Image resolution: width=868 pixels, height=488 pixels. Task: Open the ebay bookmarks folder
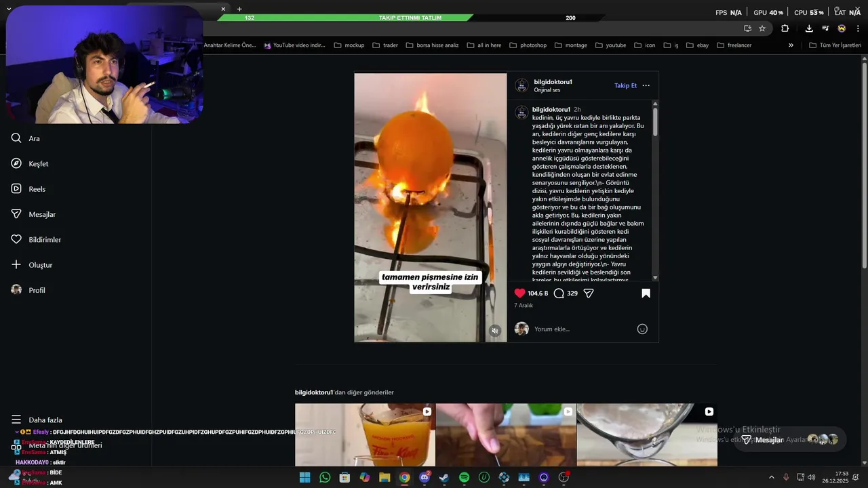click(697, 45)
